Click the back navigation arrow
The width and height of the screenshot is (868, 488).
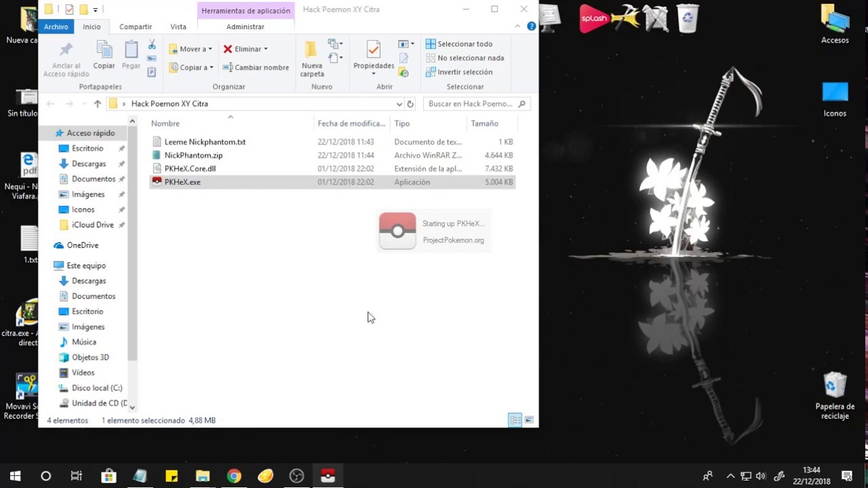pos(50,104)
